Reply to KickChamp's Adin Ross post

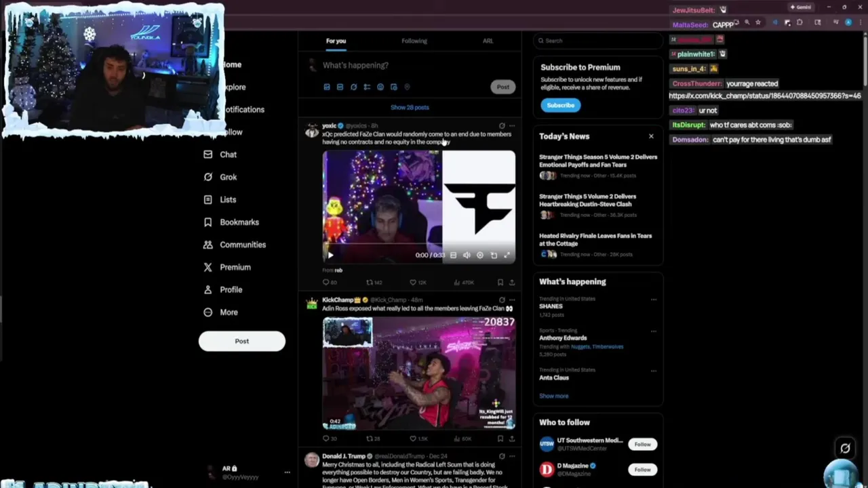330,439
